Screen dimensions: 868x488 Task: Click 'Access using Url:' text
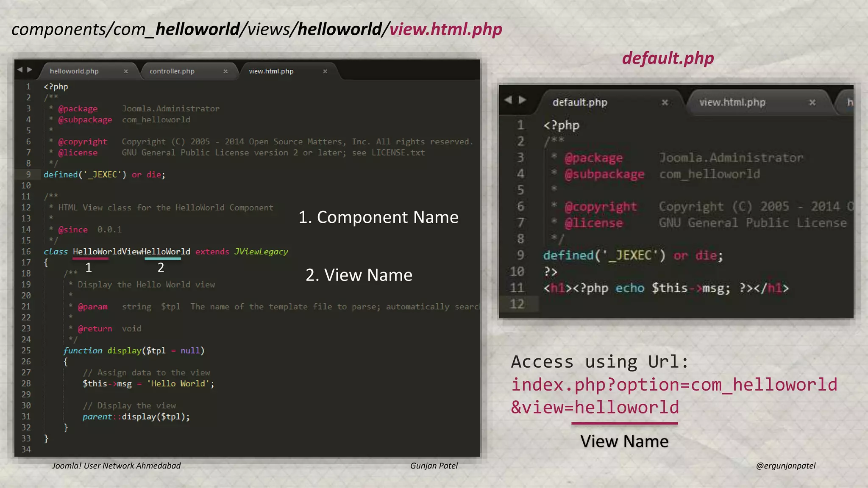[x=600, y=362]
